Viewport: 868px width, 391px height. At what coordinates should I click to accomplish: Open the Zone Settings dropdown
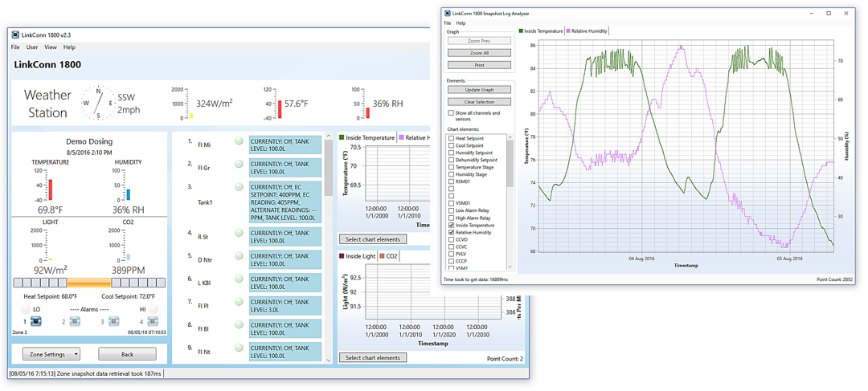(51, 354)
